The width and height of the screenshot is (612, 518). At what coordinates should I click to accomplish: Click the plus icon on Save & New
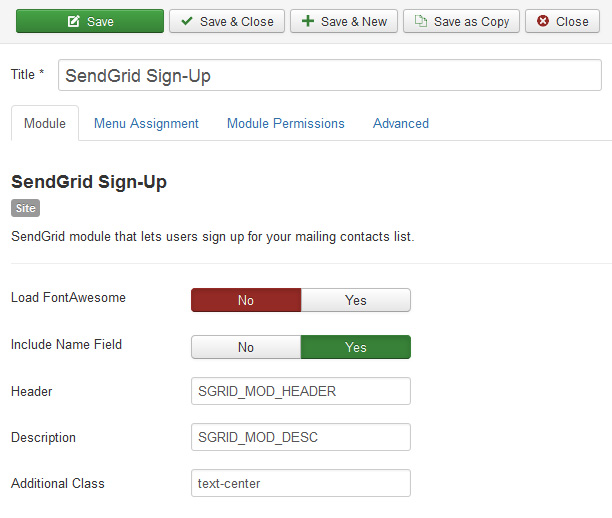pyautogui.click(x=308, y=21)
